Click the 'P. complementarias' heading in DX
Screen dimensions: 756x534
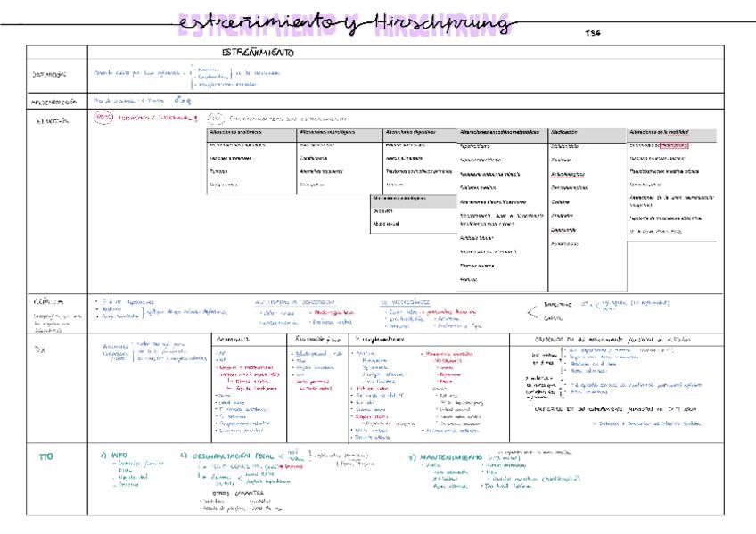380,340
